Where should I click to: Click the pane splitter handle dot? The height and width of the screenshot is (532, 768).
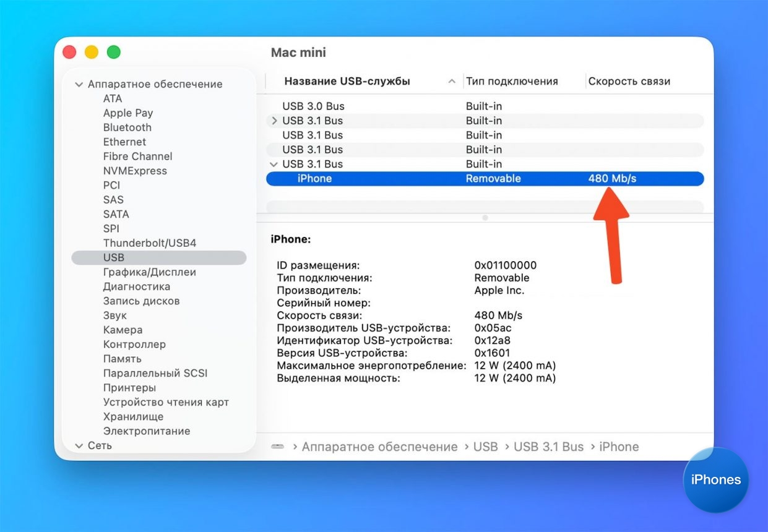coord(485,218)
